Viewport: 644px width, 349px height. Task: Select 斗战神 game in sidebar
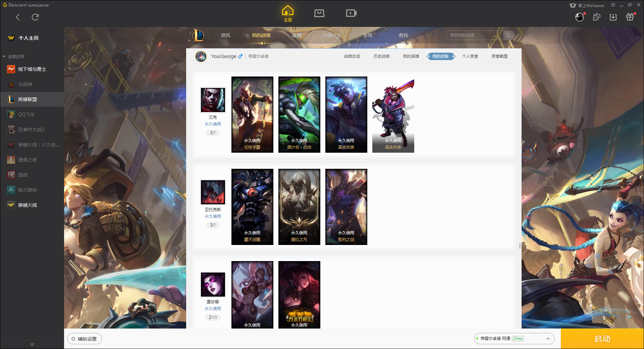pyautogui.click(x=32, y=84)
